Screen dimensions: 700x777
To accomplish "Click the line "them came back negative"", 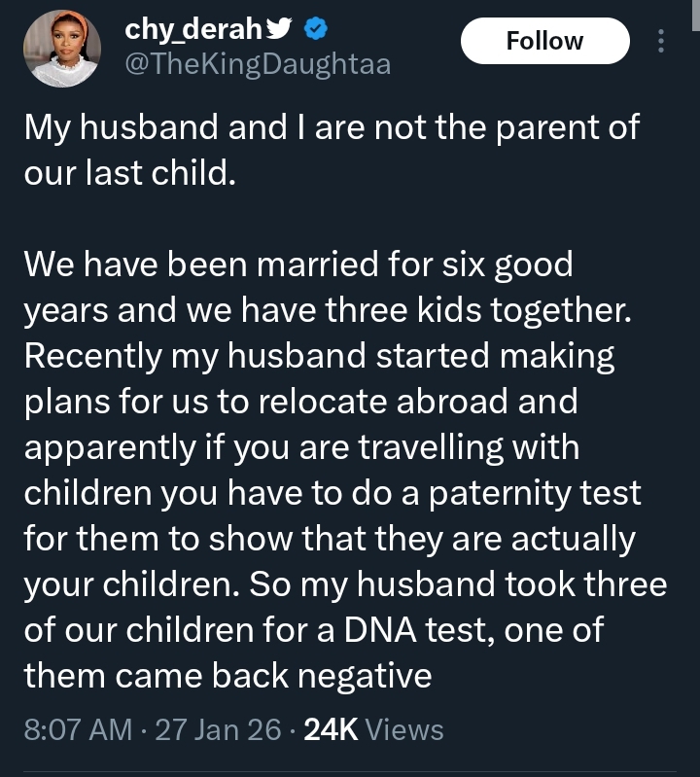I will [227, 676].
